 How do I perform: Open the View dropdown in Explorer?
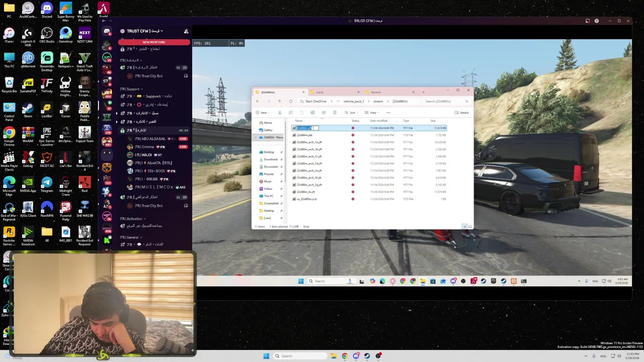pos(372,113)
